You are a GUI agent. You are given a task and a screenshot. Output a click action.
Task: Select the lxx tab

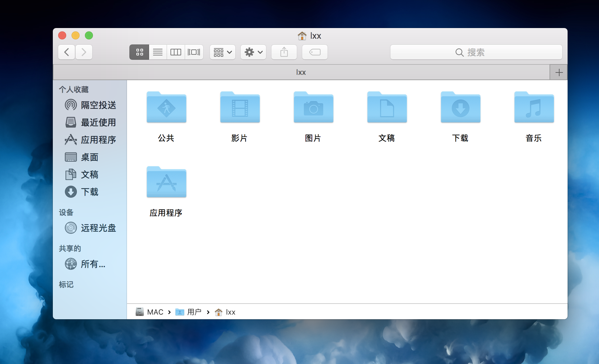(301, 72)
